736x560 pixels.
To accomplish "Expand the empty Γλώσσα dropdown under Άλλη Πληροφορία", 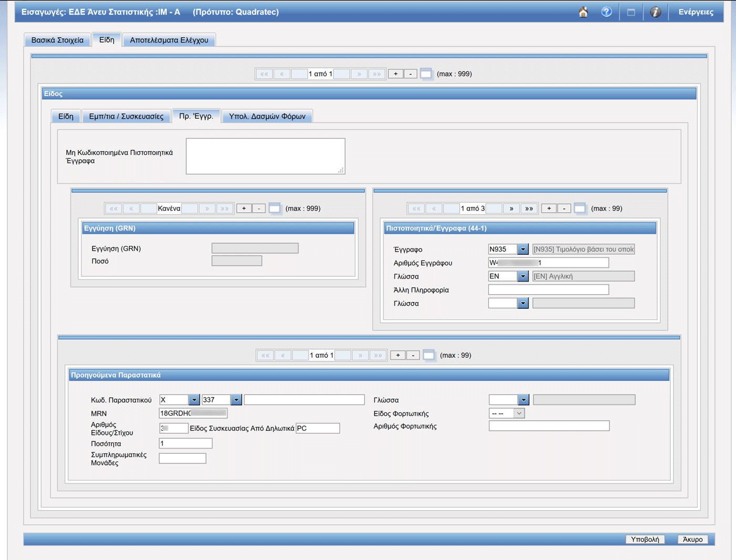I will click(523, 303).
